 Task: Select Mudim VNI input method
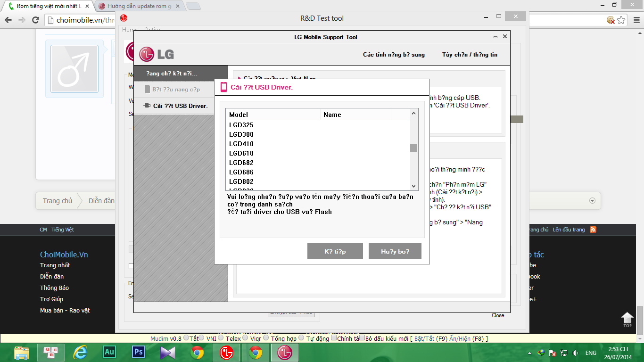pyautogui.click(x=201, y=338)
